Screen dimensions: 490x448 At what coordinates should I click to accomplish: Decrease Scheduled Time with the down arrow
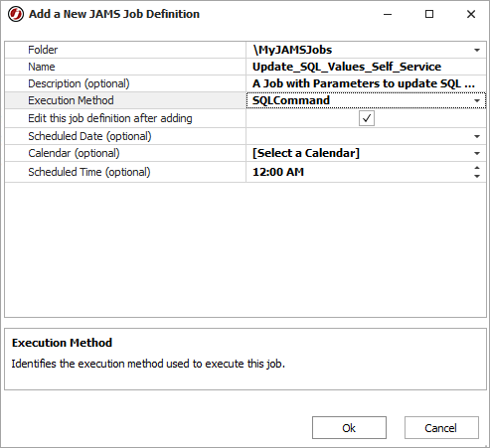click(x=477, y=176)
